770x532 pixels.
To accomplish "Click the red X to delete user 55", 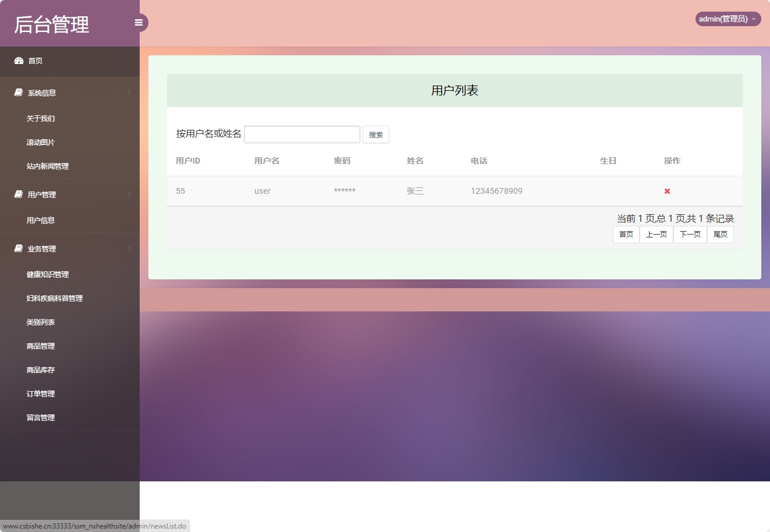I will point(666,191).
